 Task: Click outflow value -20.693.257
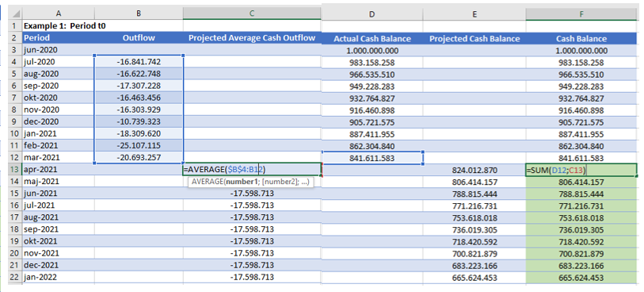(x=139, y=157)
